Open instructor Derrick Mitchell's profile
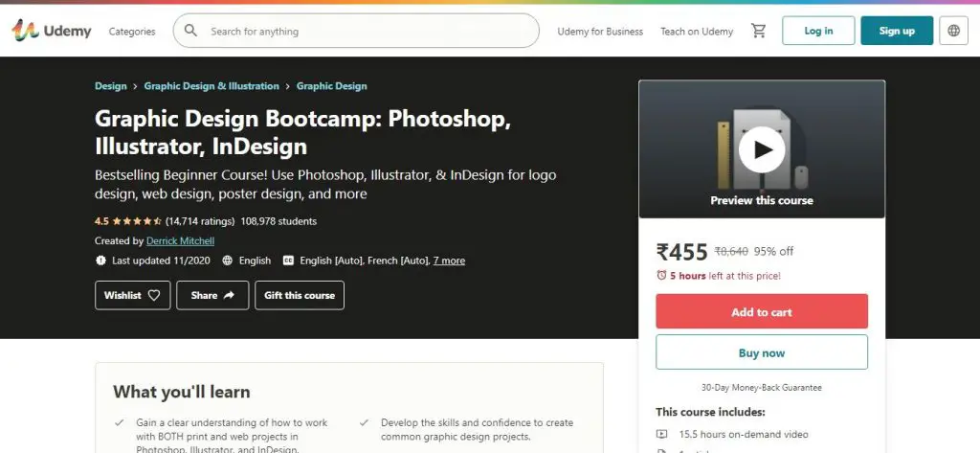Viewport: 980px width, 453px height. point(180,241)
